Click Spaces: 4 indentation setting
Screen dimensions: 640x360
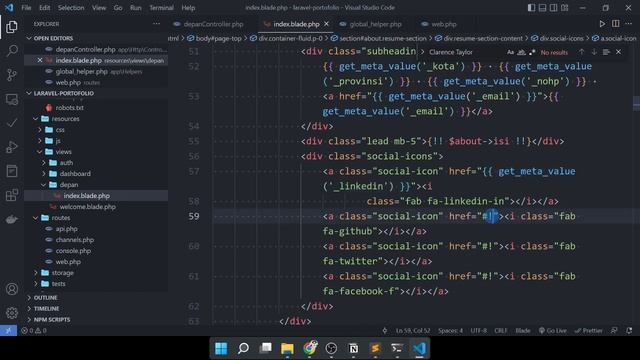(x=450, y=331)
